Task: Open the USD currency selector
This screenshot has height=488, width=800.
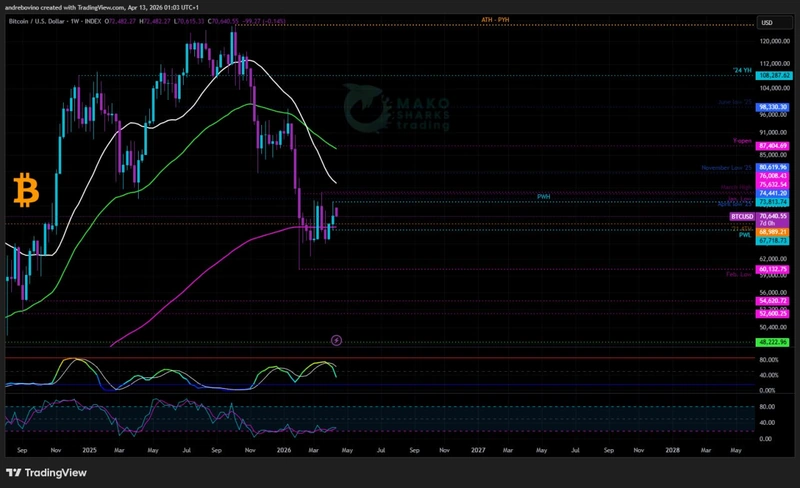Action: coord(768,22)
